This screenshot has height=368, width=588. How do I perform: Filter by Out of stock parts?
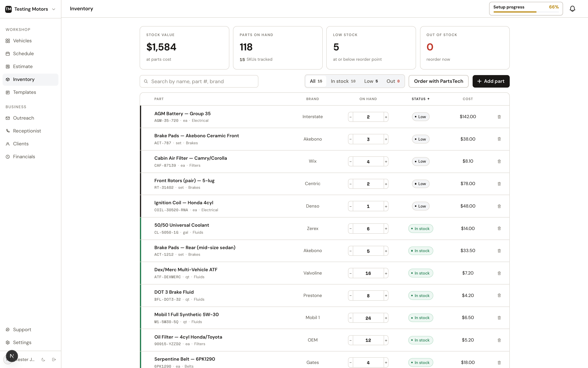click(393, 81)
